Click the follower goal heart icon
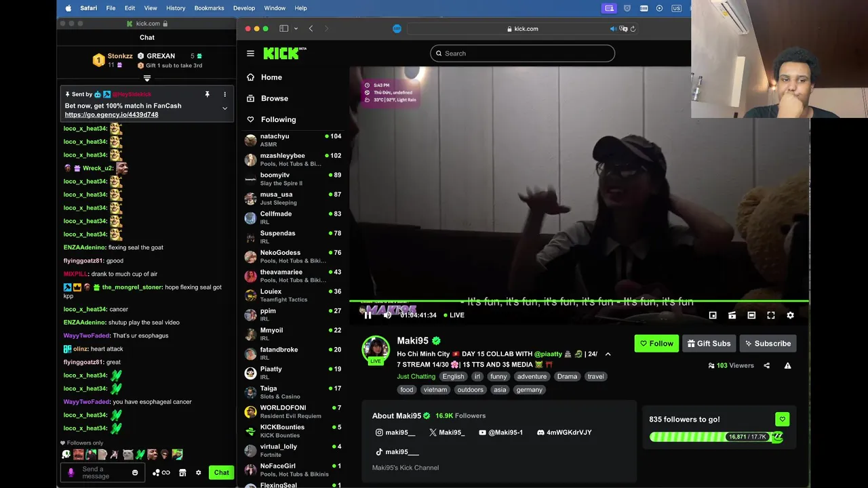868x488 pixels. (x=782, y=420)
